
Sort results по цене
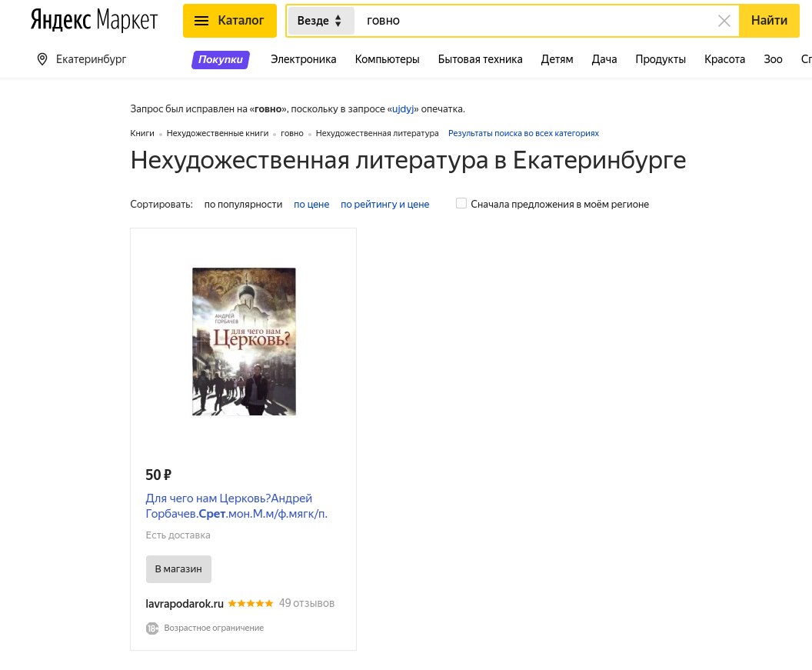[311, 204]
